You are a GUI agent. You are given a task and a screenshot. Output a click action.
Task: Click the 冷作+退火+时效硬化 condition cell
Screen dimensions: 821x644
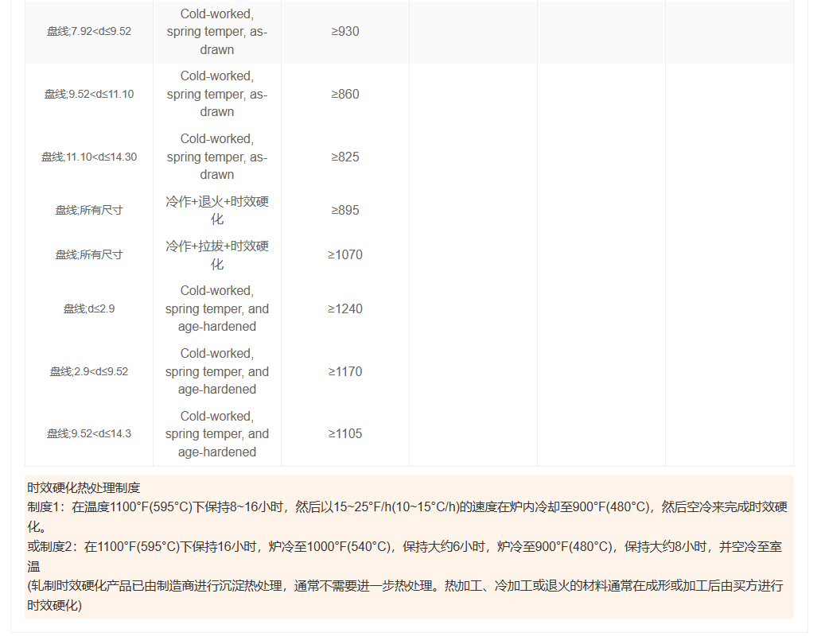(217, 210)
